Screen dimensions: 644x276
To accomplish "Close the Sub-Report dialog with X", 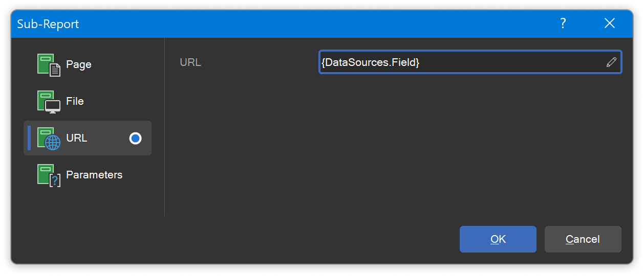I will [x=609, y=24].
